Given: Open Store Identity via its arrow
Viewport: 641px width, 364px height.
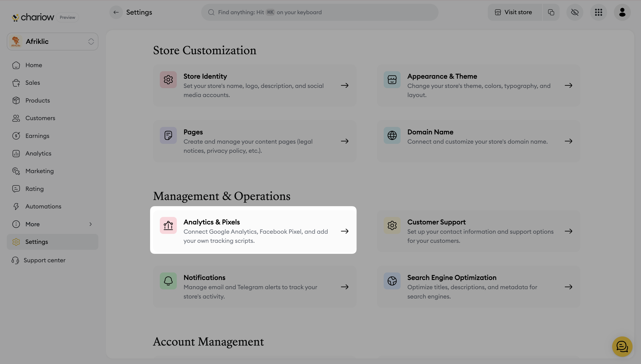Looking at the screenshot, I should (344, 86).
